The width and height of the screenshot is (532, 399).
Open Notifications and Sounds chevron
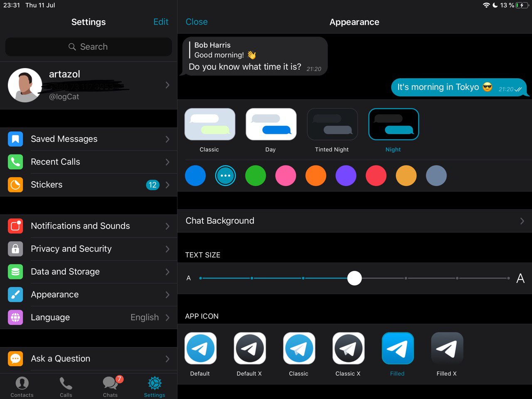click(167, 226)
